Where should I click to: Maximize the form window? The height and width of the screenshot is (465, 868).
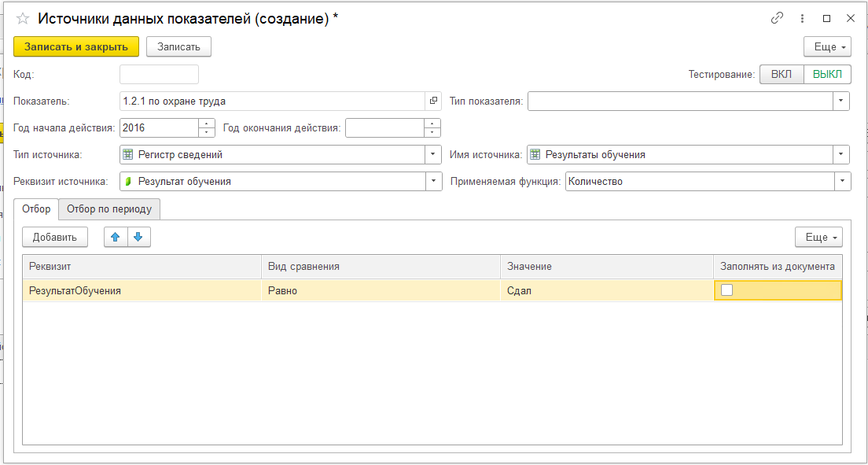826,18
